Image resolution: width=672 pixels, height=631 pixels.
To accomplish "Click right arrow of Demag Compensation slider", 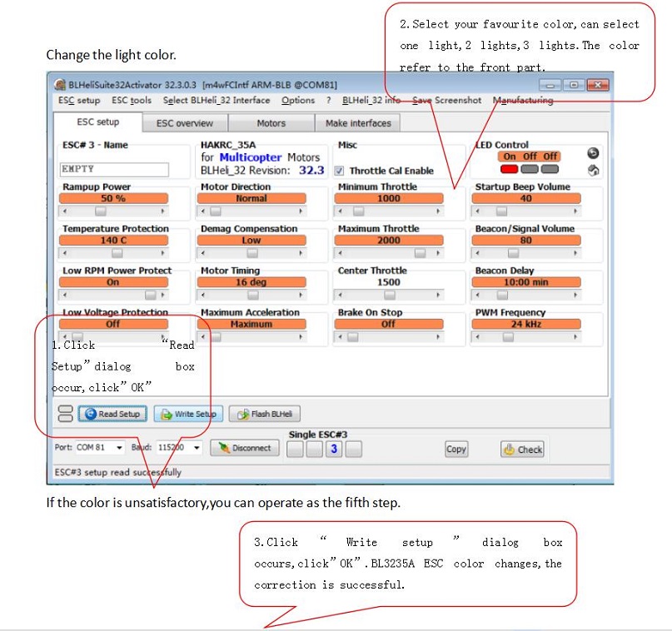I will coord(301,253).
